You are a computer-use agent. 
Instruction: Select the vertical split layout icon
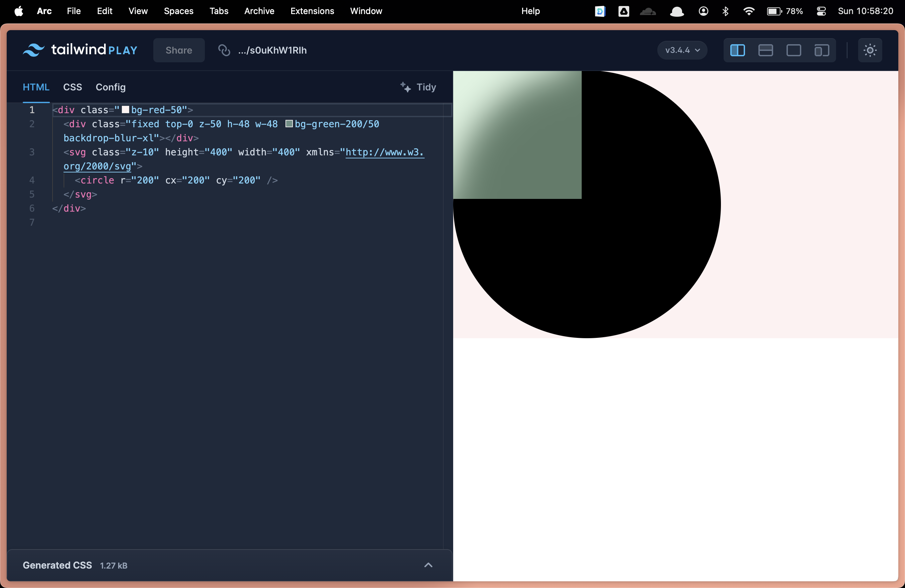pos(737,50)
